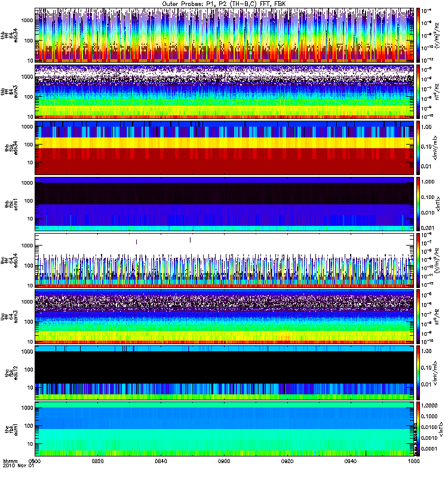Image resolution: width=448 pixels, height=478 pixels.
Task: Click the '(V/m)²/Hz' unit label of thb fff edc34
Action: click(437, 35)
